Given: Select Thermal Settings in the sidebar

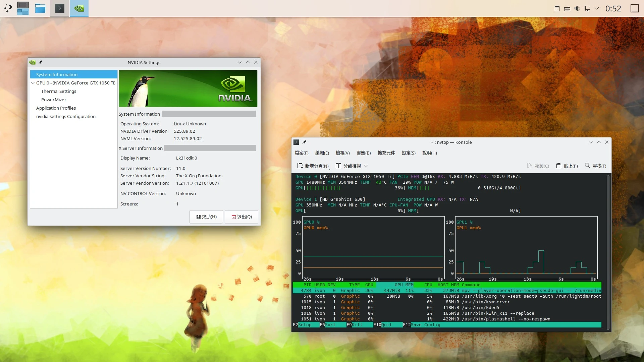Looking at the screenshot, I should pos(59,91).
